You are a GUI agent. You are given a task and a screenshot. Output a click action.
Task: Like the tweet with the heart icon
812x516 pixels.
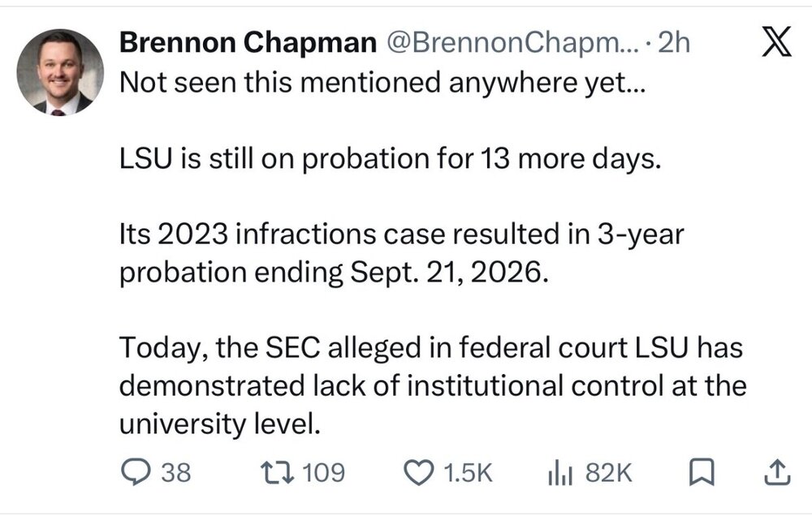pyautogui.click(x=418, y=472)
